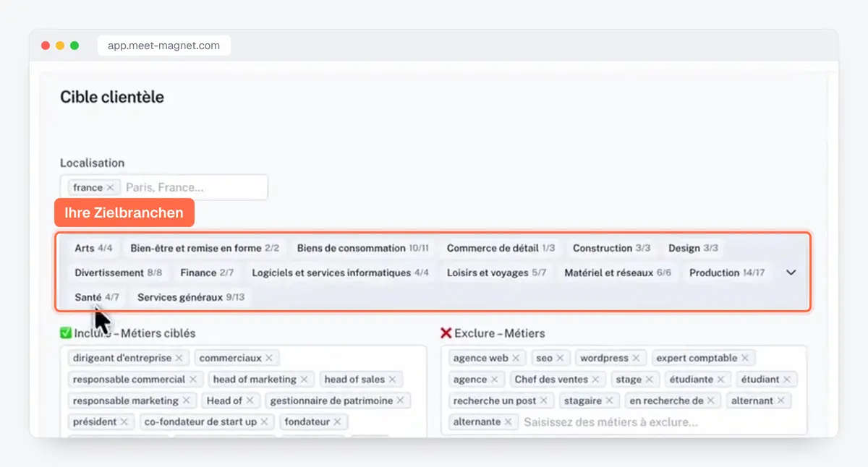Select 'Loisirs et voyages 5/7' chip
868x467 pixels.
pos(496,273)
